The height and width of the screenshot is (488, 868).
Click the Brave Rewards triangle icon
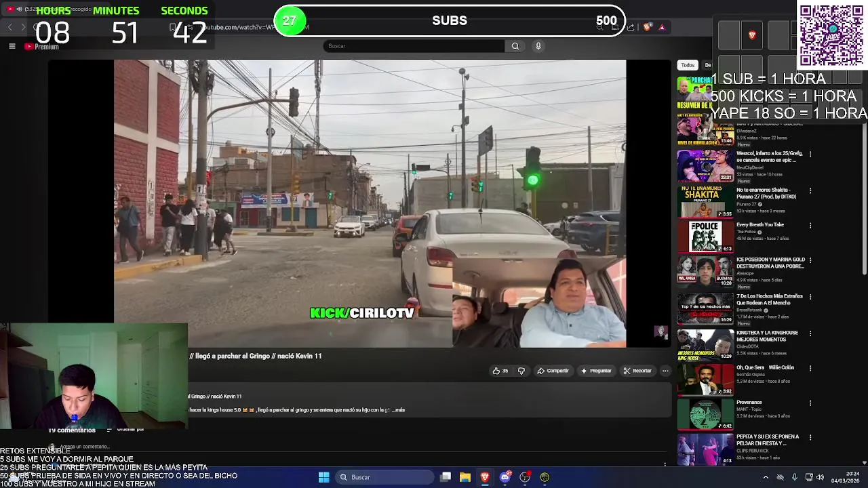(662, 27)
